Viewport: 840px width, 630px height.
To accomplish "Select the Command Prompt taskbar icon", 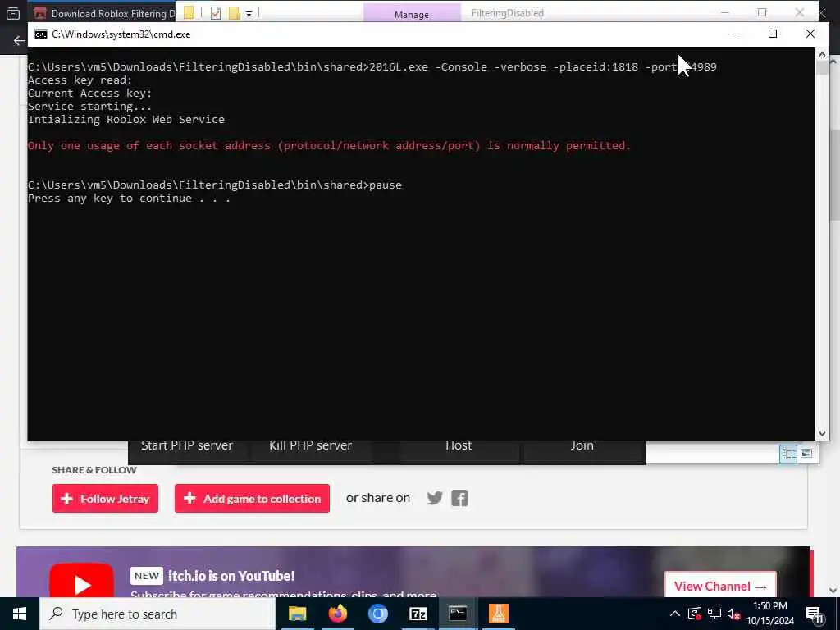I will point(458,614).
